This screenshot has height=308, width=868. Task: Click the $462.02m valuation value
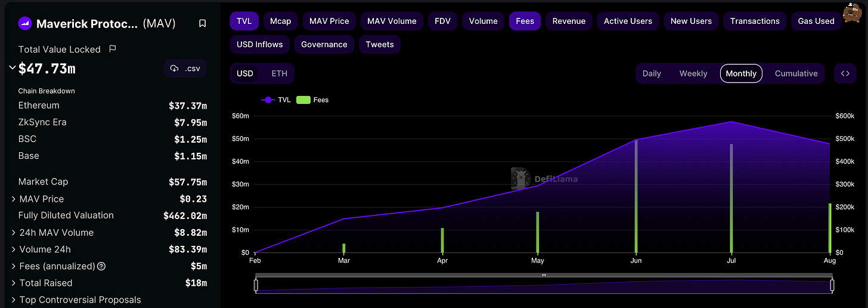185,215
